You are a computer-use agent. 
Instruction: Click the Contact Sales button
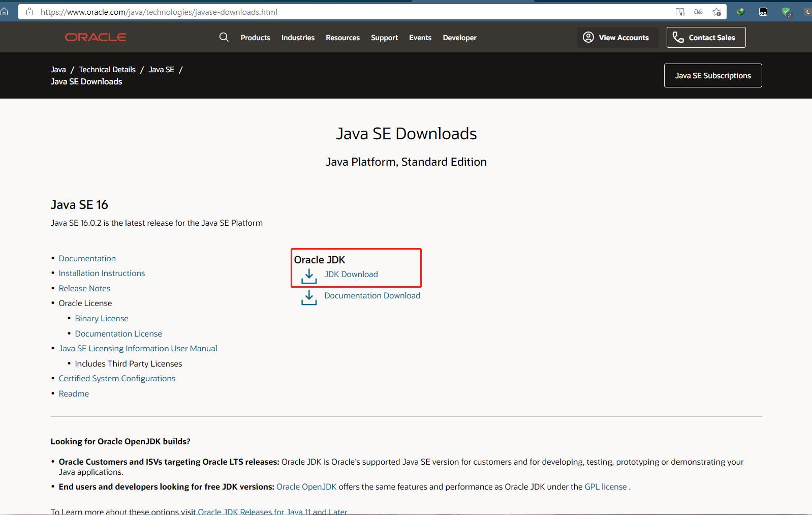click(x=706, y=37)
